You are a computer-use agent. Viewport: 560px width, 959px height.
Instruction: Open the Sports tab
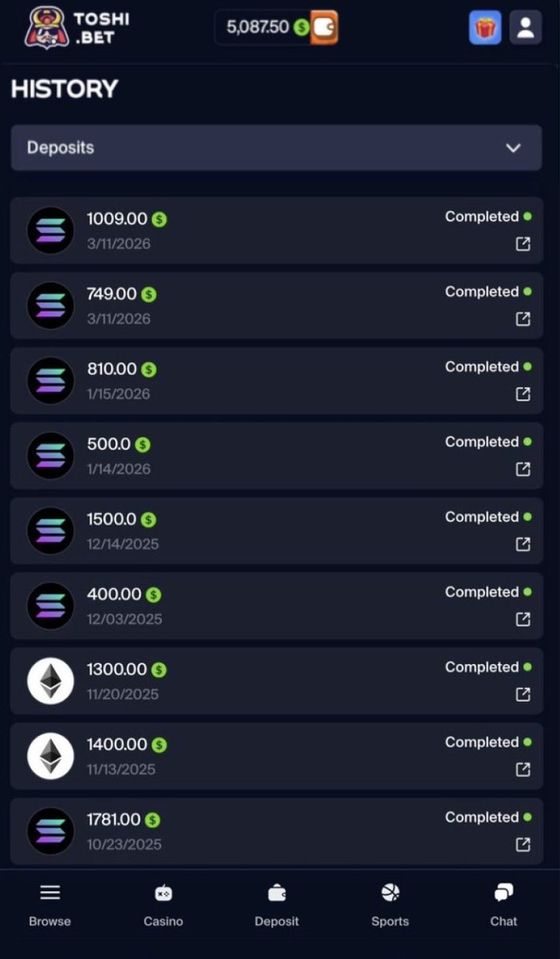pyautogui.click(x=390, y=905)
